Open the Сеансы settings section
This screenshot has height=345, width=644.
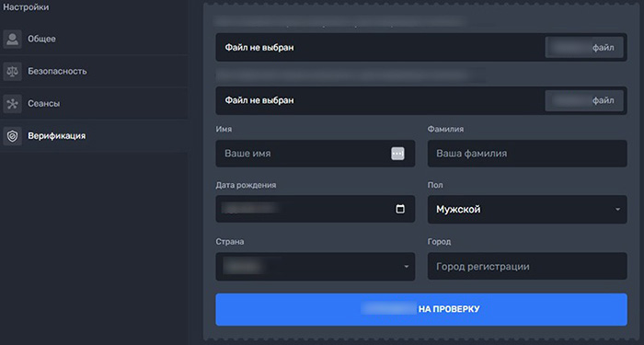[x=94, y=104]
